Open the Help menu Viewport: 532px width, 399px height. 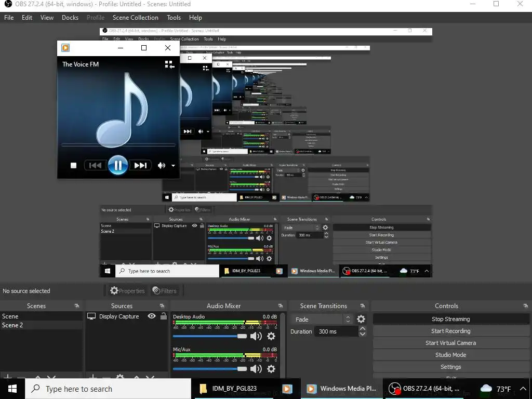195,18
